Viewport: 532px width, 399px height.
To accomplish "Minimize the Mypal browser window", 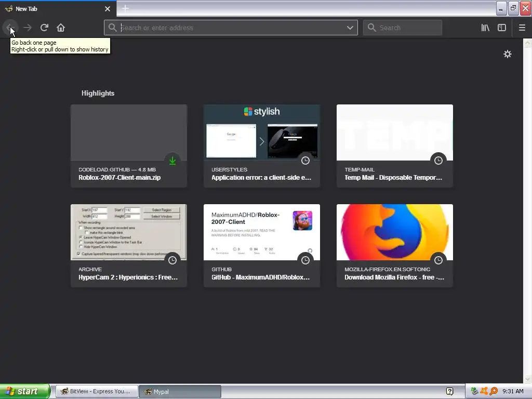I will click(x=501, y=8).
